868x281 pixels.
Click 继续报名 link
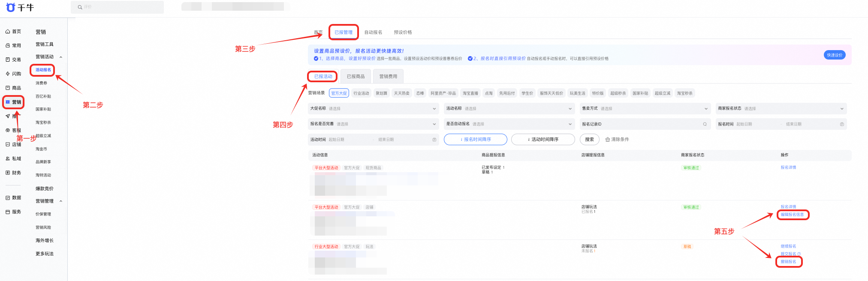(788, 246)
